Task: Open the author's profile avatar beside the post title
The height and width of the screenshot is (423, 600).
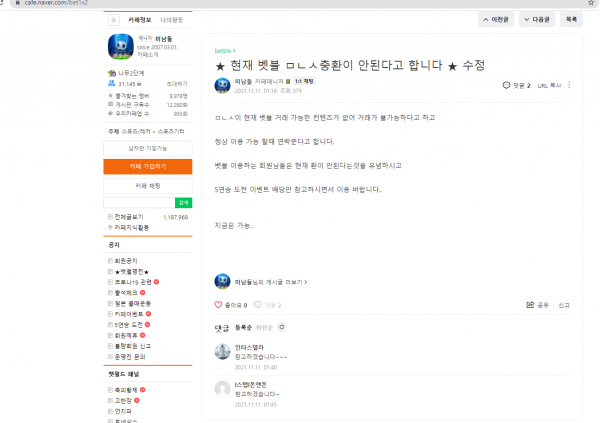Action: pyautogui.click(x=222, y=85)
